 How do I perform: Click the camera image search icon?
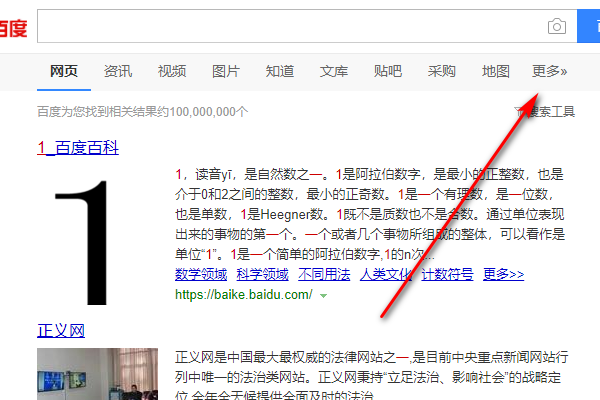pyautogui.click(x=557, y=26)
